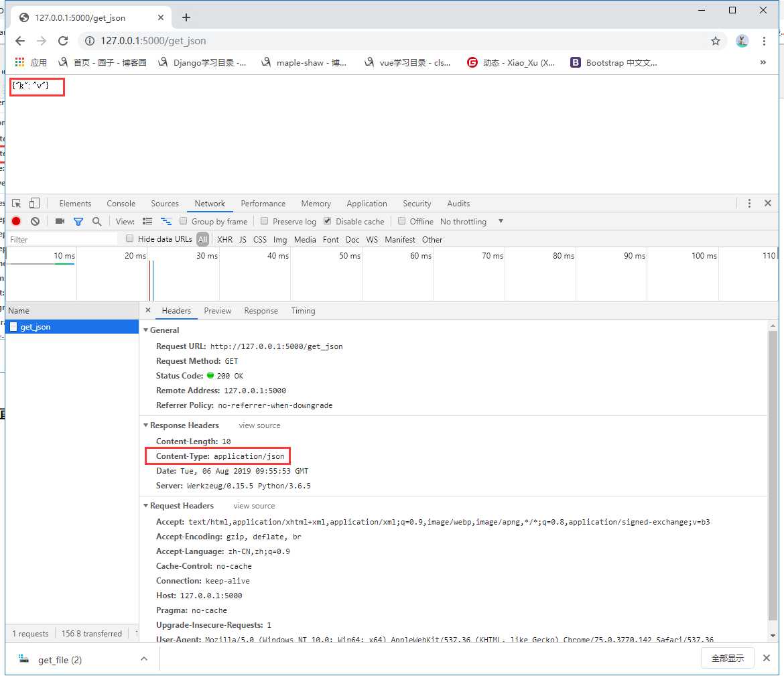784x680 pixels.
Task: Open No throttling dropdown
Action: click(x=472, y=222)
